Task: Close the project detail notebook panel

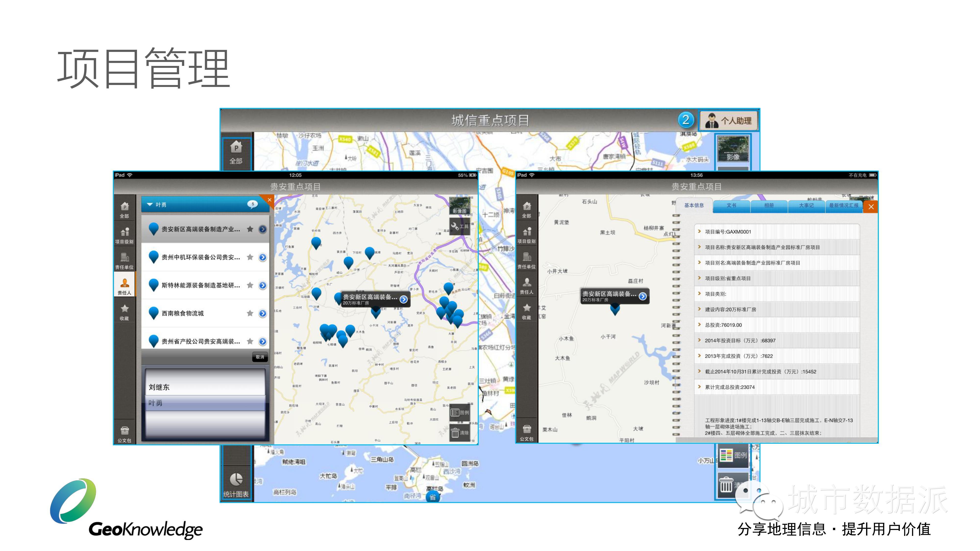Action: tap(871, 207)
